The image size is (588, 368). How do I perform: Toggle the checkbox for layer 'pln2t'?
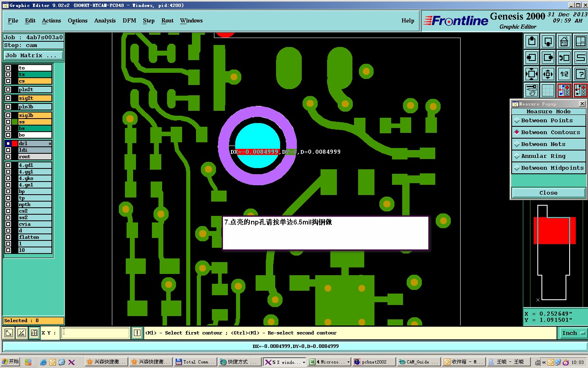point(8,90)
